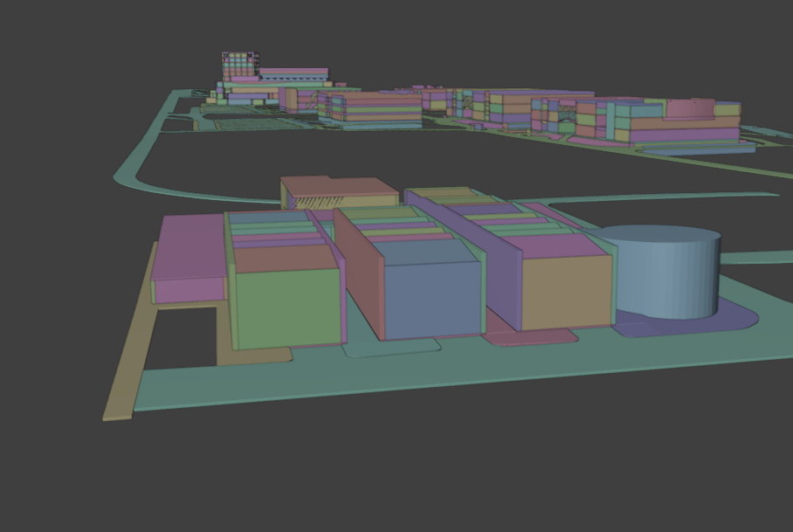Select the purple pad beneath the cylinder
This screenshot has width=793, height=532.
690,326
